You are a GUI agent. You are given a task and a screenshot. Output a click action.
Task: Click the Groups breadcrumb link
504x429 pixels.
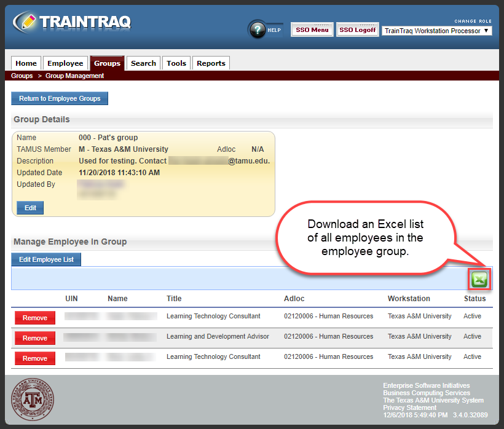[x=22, y=76]
